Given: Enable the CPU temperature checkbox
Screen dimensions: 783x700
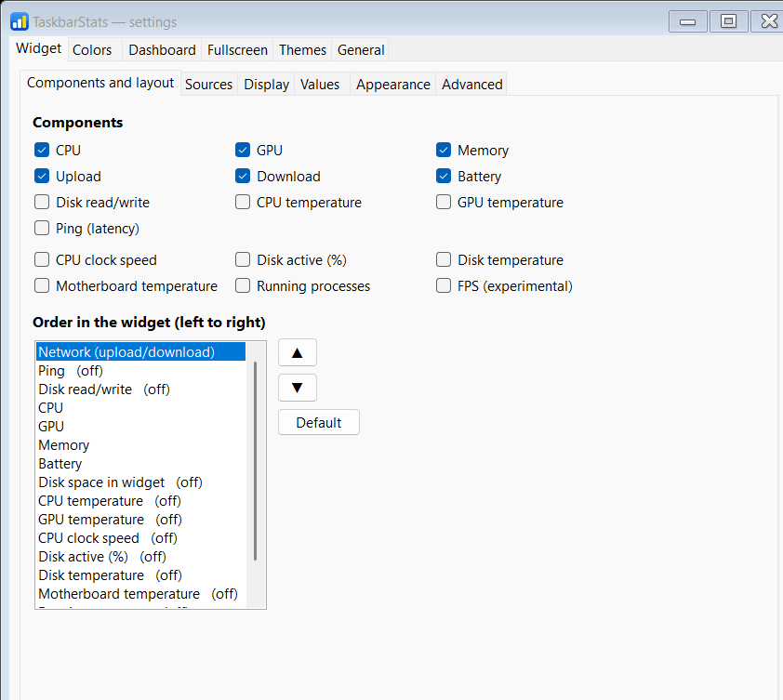Looking at the screenshot, I should coord(243,202).
